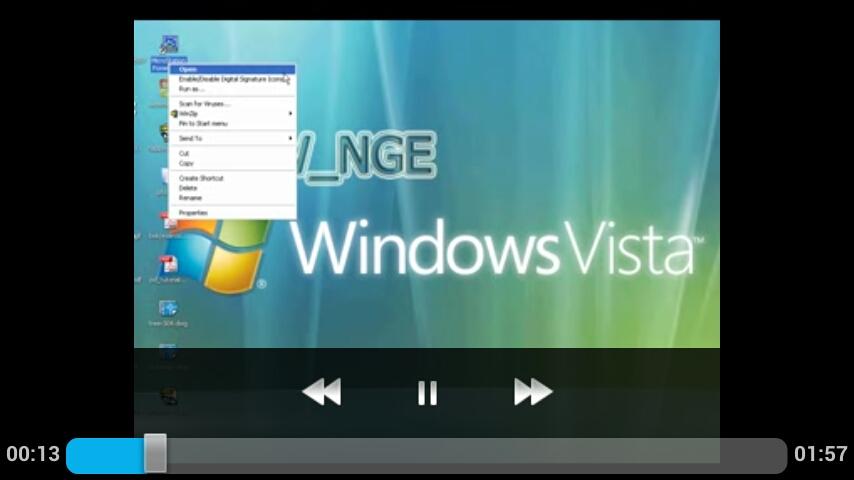This screenshot has width=854, height=480.
Task: Click the Windows Vista logo text
Action: [x=497, y=248]
